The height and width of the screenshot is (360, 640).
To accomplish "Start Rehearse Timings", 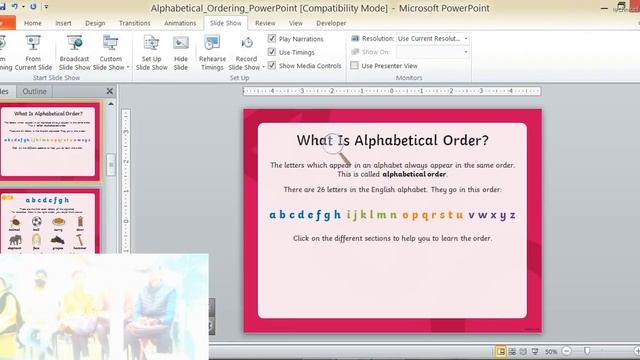I will pos(212,53).
